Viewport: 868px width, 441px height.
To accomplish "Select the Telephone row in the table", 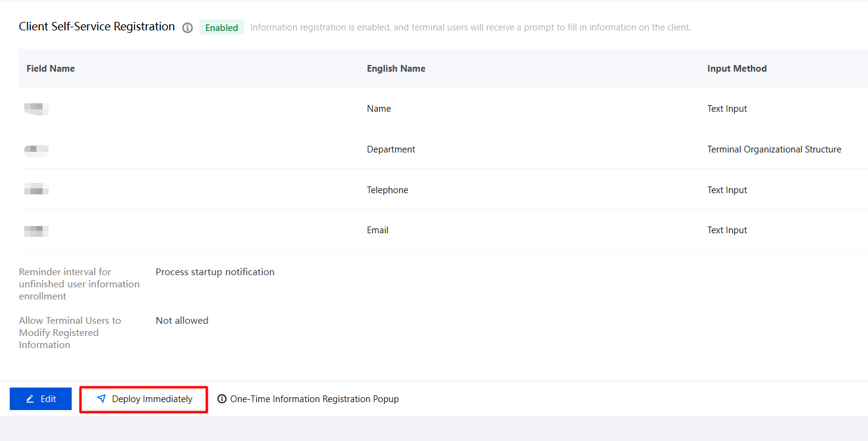I will [x=443, y=190].
